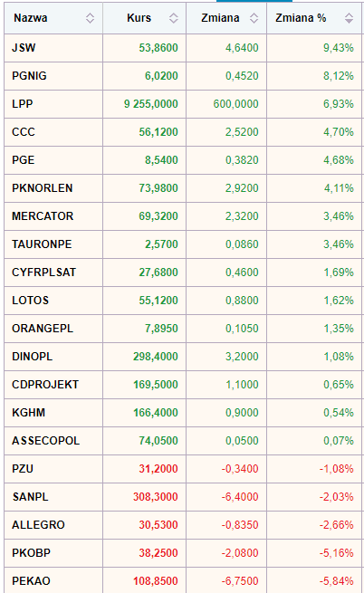Select CDPROJEKT in the list

click(45, 384)
